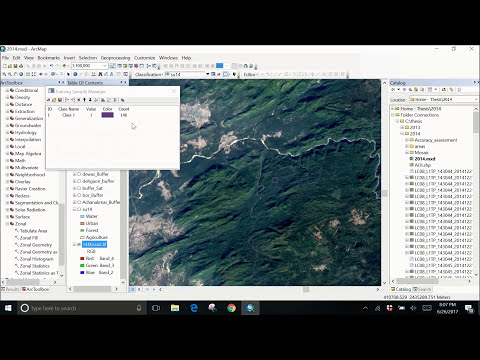Open the Customize menu
Viewport: 480px width, 360px height.
[144, 58]
